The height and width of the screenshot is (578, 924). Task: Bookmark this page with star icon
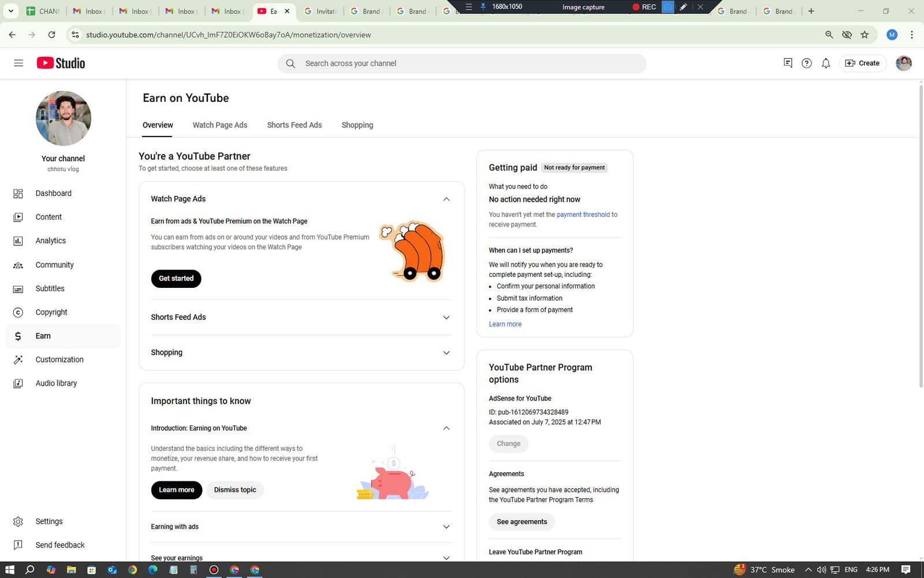point(865,35)
